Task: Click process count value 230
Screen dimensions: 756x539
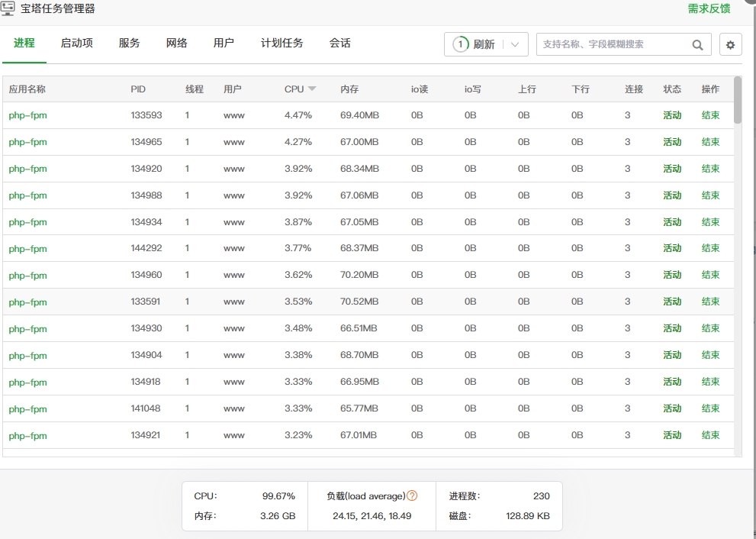Action: (542, 496)
